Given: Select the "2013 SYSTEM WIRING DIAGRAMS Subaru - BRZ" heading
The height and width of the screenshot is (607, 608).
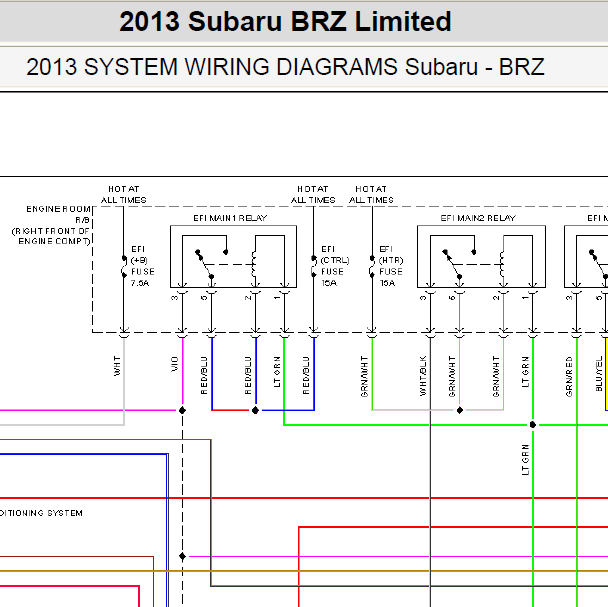Looking at the screenshot, I should click(285, 67).
